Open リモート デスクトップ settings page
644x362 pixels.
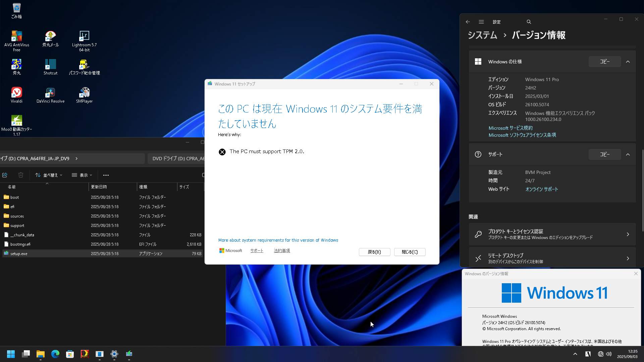point(552,258)
